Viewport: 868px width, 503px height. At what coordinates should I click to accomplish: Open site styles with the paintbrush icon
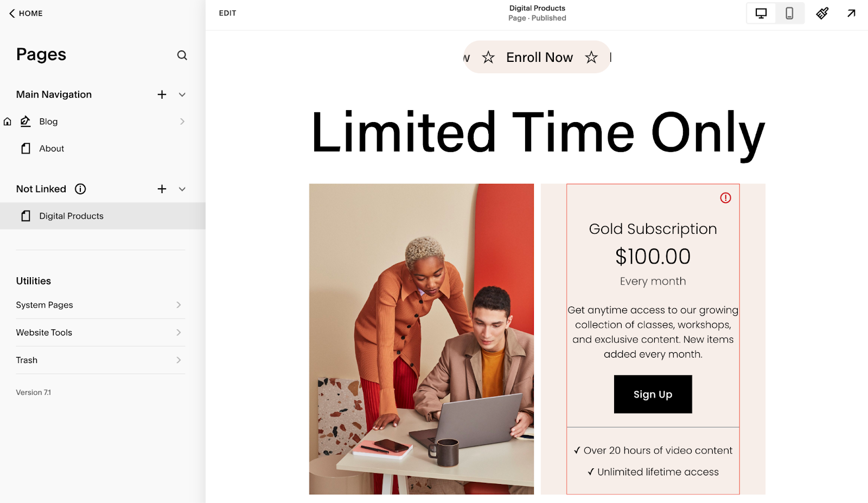coord(822,13)
